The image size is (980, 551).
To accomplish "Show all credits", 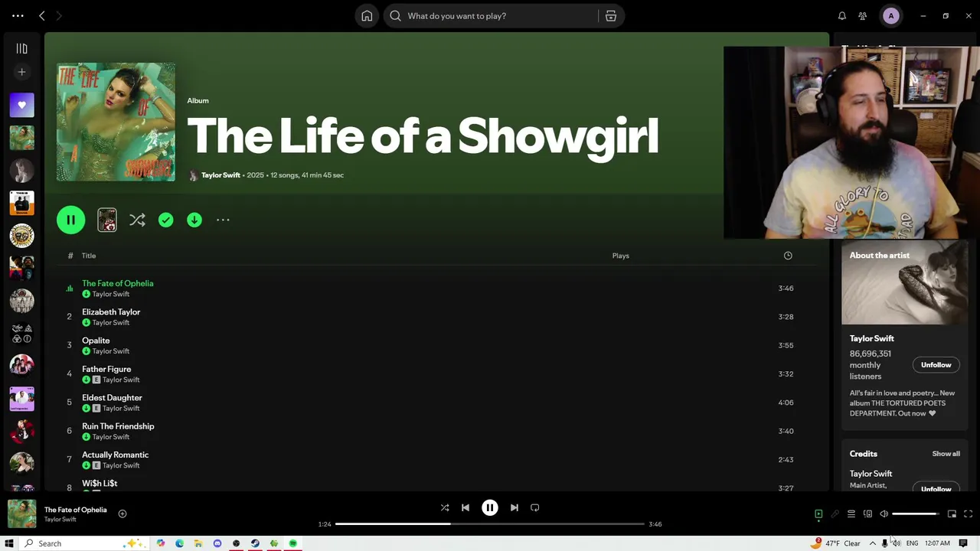I will 946,454.
